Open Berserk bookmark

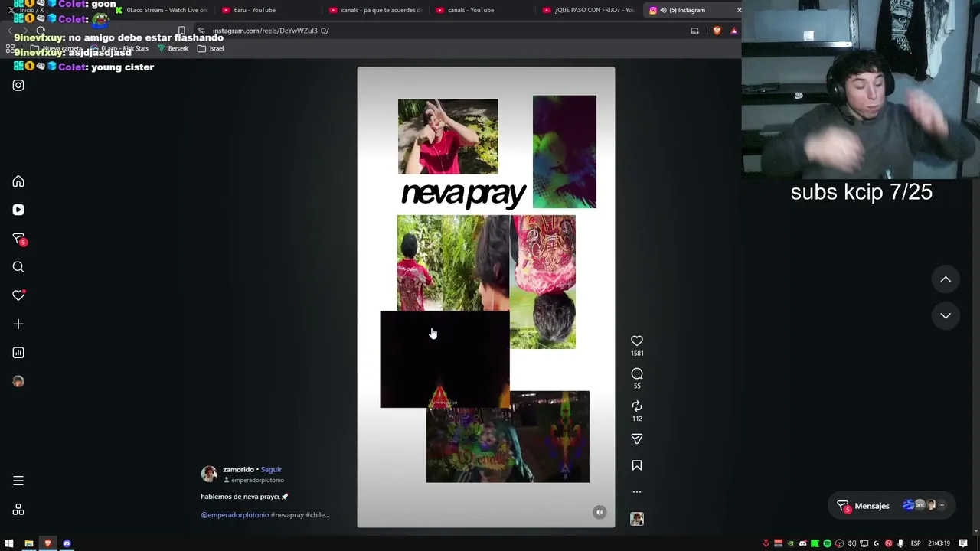(173, 48)
